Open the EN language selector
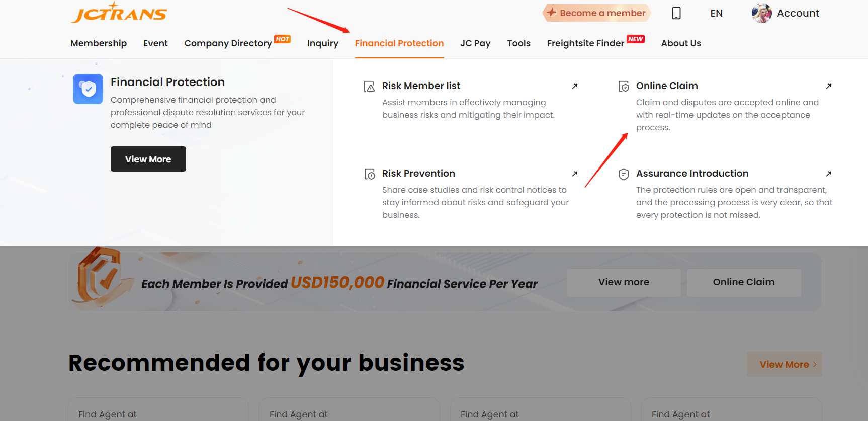868x421 pixels. click(716, 13)
